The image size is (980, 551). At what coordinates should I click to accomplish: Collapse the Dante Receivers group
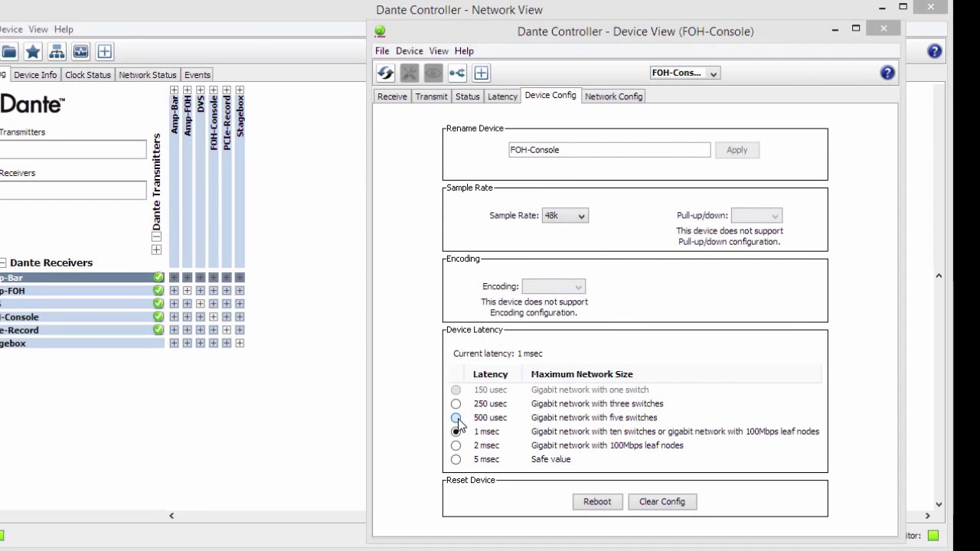pyautogui.click(x=3, y=262)
